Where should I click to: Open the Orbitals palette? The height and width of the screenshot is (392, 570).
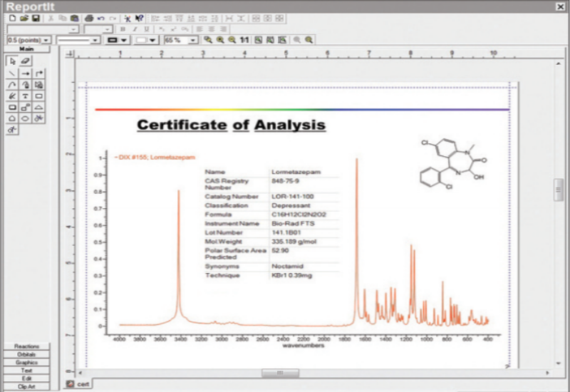tap(26, 354)
